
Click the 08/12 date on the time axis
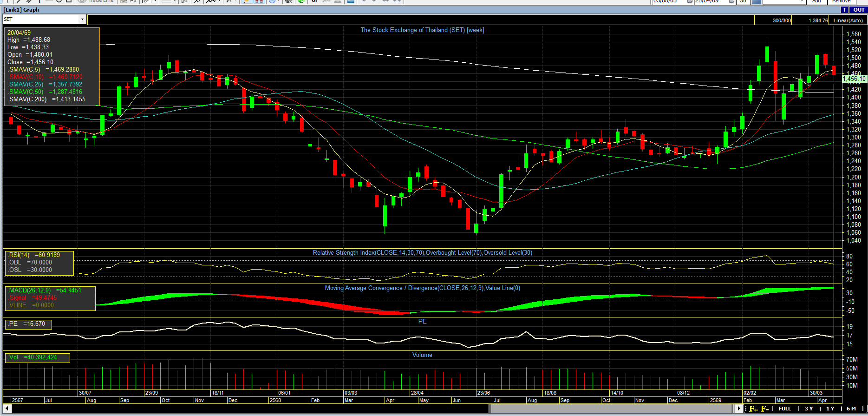click(x=683, y=393)
